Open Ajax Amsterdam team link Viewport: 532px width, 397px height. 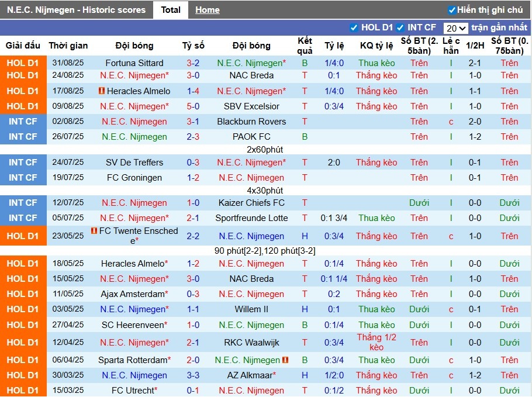click(133, 294)
